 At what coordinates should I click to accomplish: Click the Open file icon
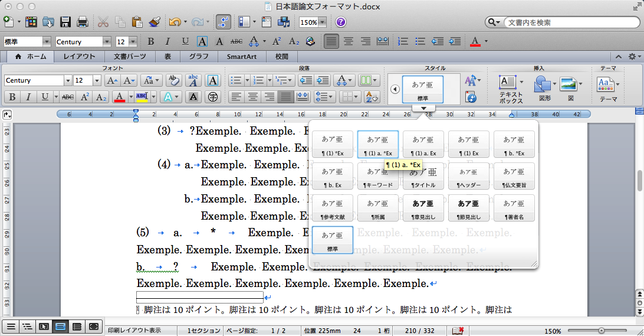(48, 22)
